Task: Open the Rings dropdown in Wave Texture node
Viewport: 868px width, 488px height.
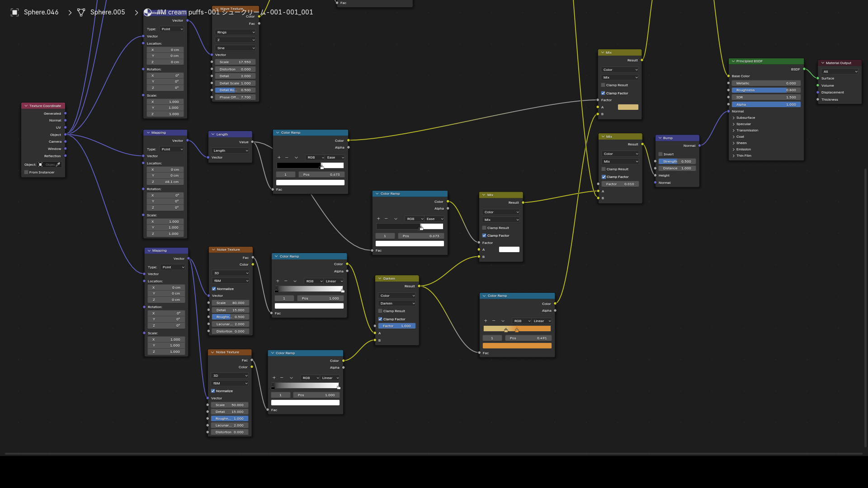Action: pyautogui.click(x=236, y=33)
